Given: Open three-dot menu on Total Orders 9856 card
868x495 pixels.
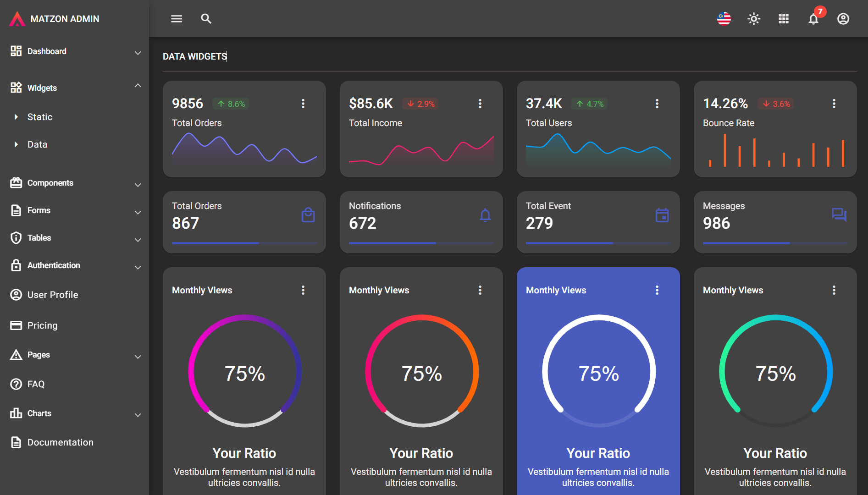Looking at the screenshot, I should point(303,104).
